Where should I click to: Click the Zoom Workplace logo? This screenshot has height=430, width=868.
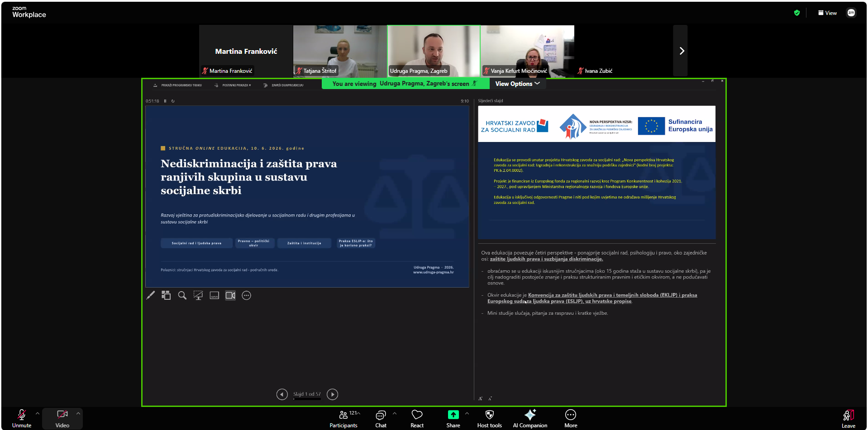(29, 12)
